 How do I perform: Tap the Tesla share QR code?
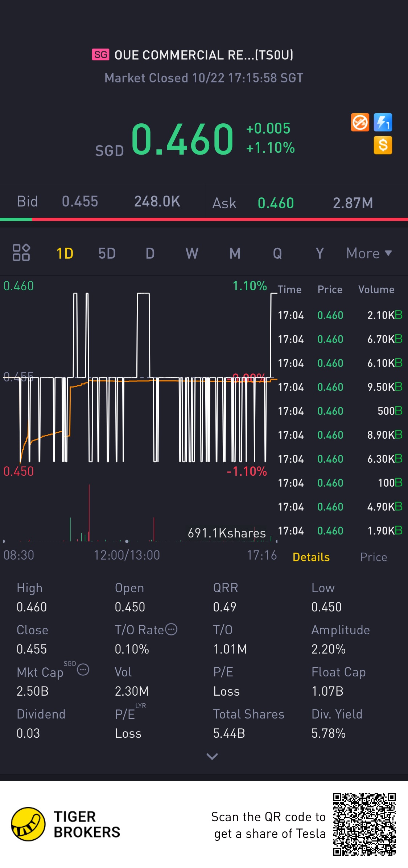point(364,824)
